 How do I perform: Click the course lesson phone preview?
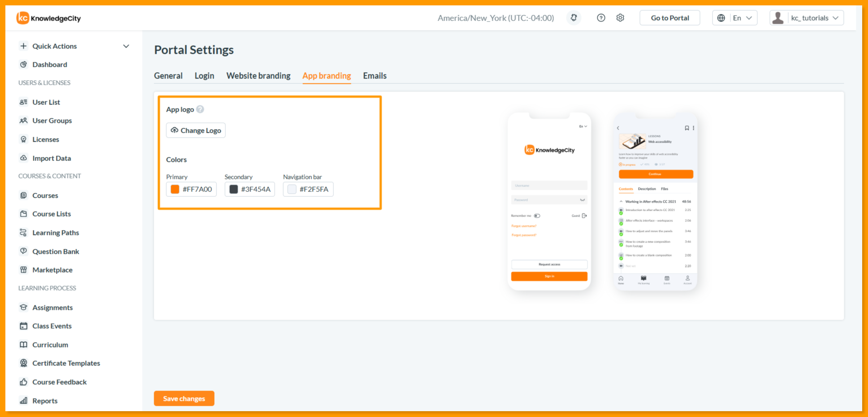[656, 201]
